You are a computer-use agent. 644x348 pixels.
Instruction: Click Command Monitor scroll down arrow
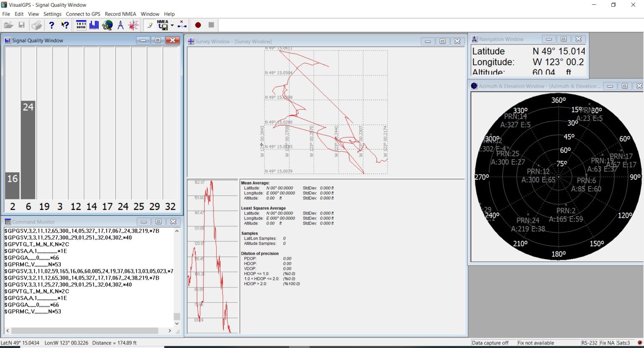[x=177, y=324]
